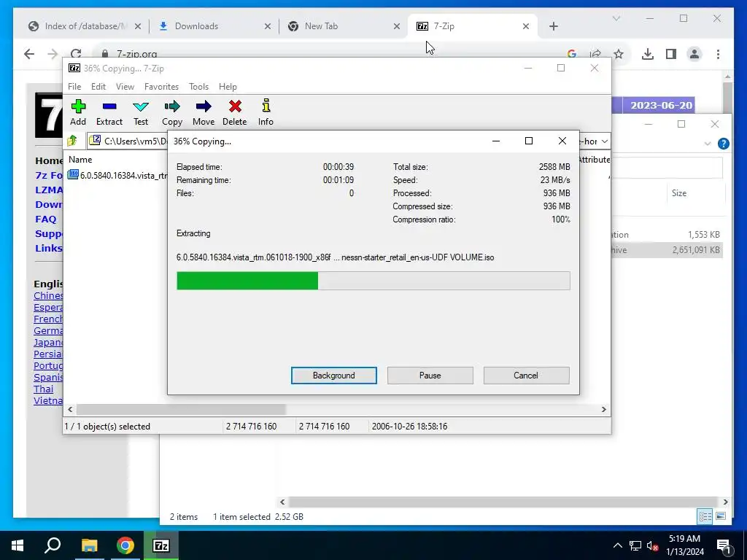Click Chrome back navigation arrow
This screenshot has width=747, height=560.
click(29, 54)
